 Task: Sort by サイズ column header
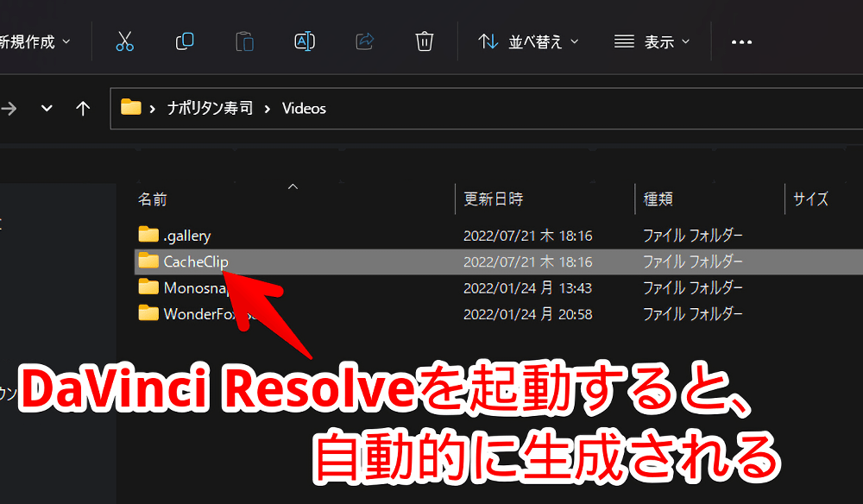810,199
